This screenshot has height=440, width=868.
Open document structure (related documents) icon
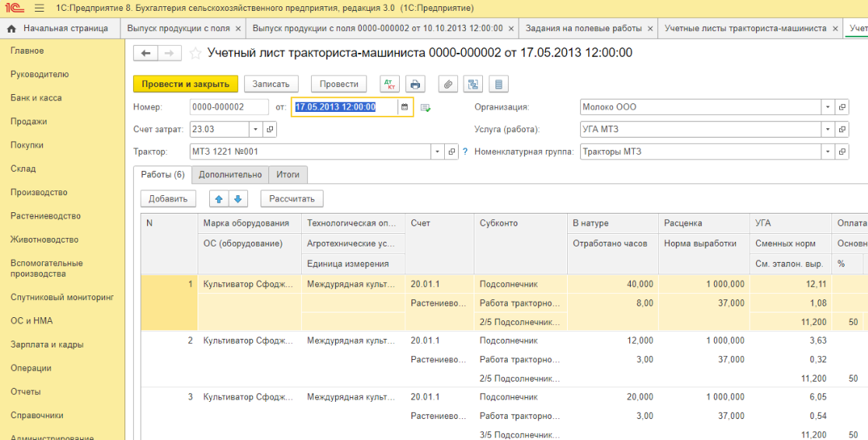[x=474, y=84]
